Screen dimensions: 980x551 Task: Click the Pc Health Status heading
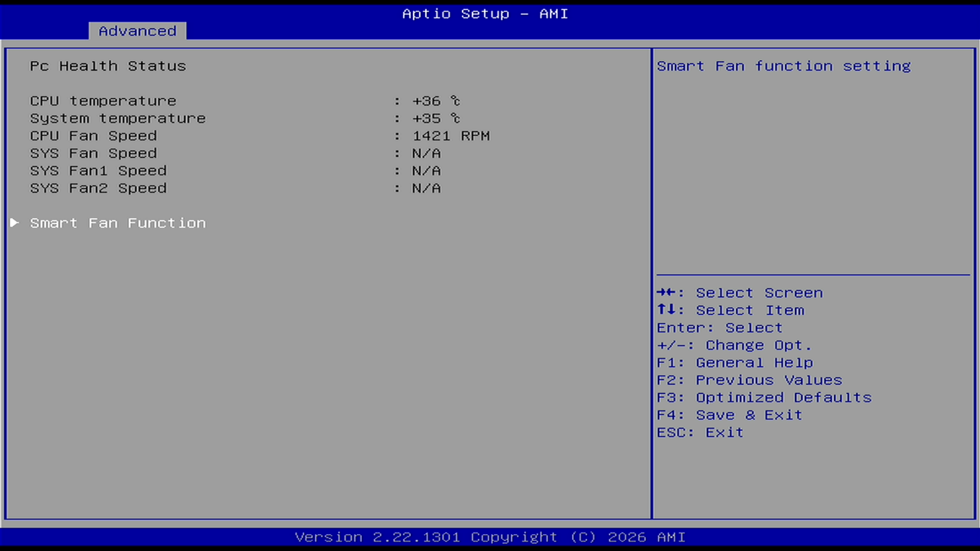(108, 66)
